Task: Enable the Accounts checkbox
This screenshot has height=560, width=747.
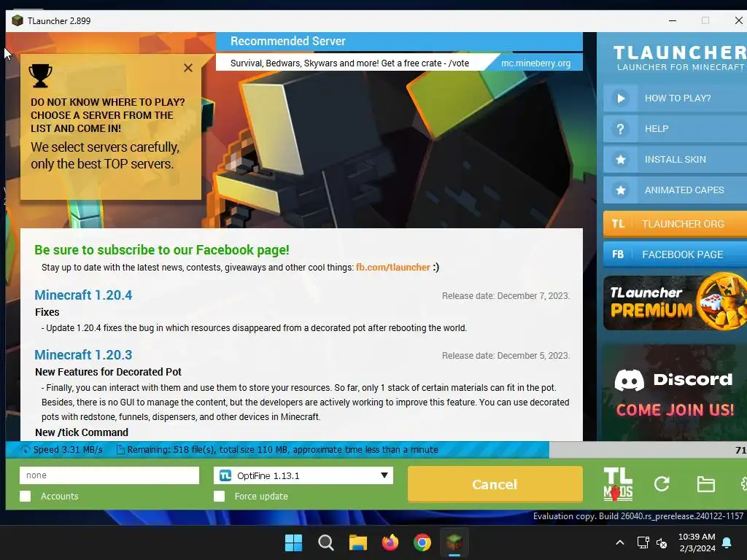Action: click(26, 496)
